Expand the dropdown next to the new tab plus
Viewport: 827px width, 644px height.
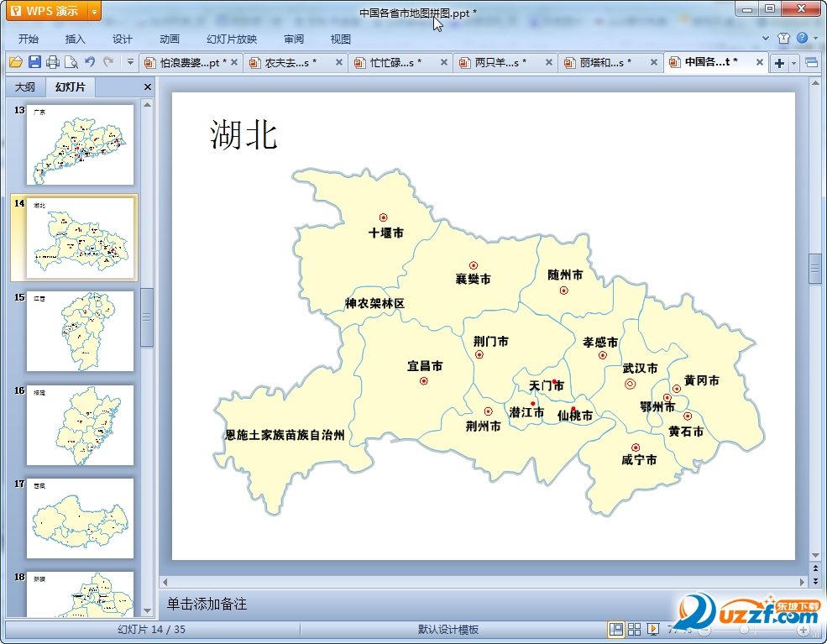pos(793,64)
